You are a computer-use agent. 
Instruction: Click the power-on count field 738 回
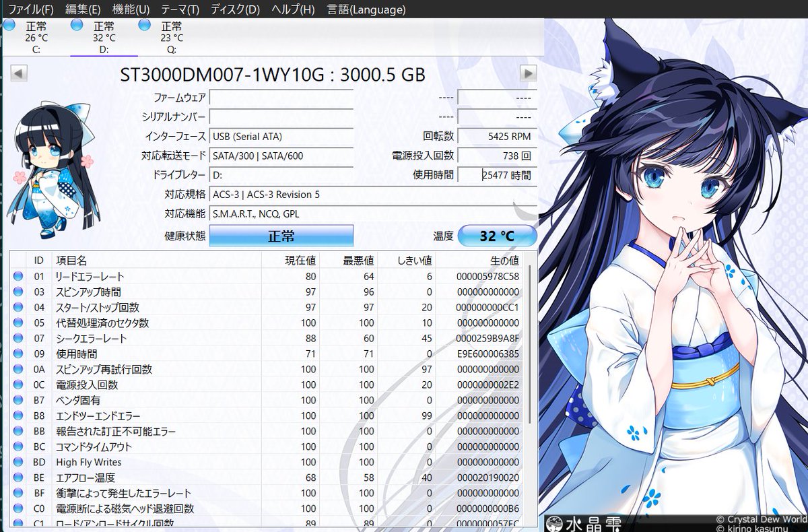point(497,156)
